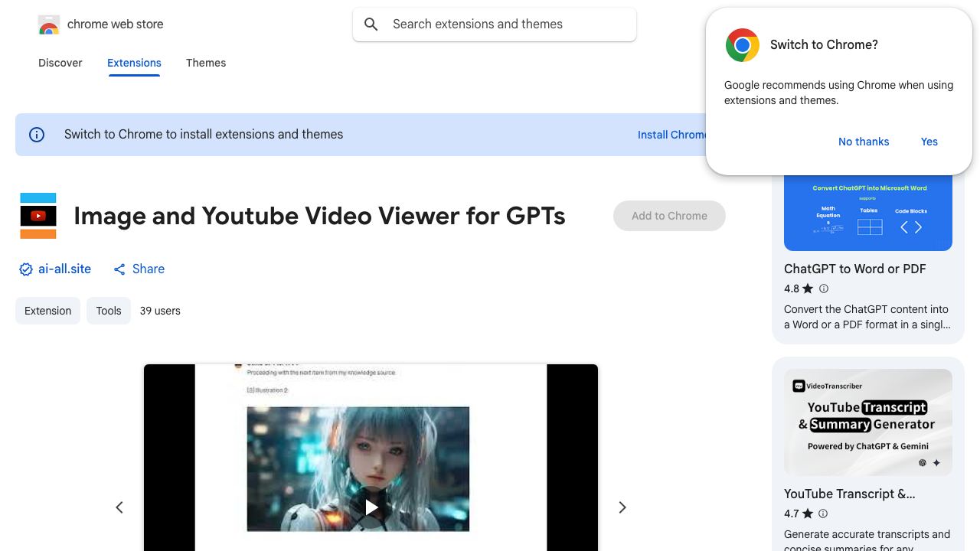Click the Share icon
Image resolution: width=980 pixels, height=551 pixels.
[119, 269]
